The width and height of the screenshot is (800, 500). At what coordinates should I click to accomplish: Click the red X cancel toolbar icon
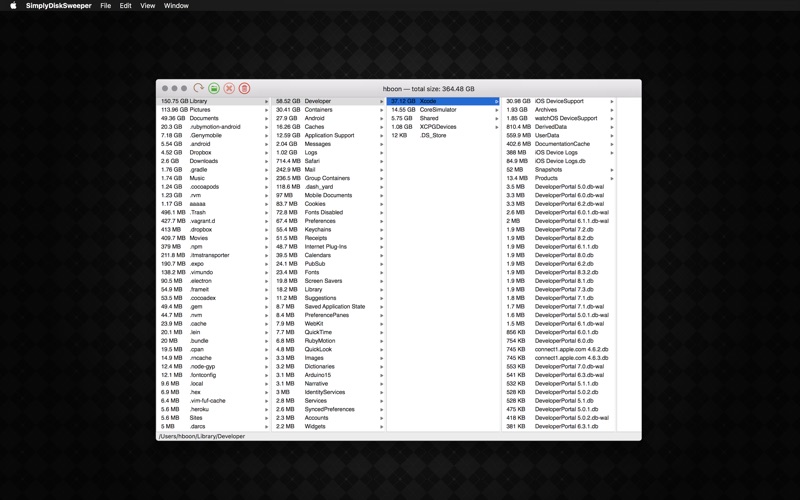pos(229,88)
